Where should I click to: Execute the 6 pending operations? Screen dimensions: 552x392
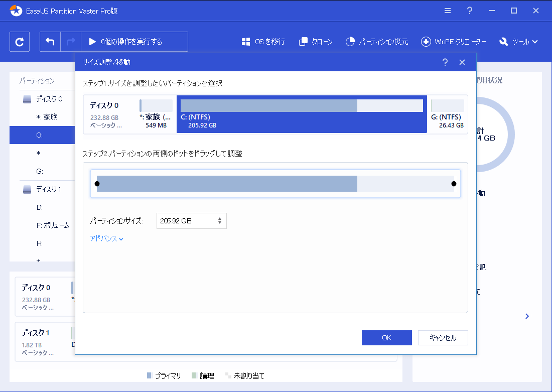click(x=134, y=42)
